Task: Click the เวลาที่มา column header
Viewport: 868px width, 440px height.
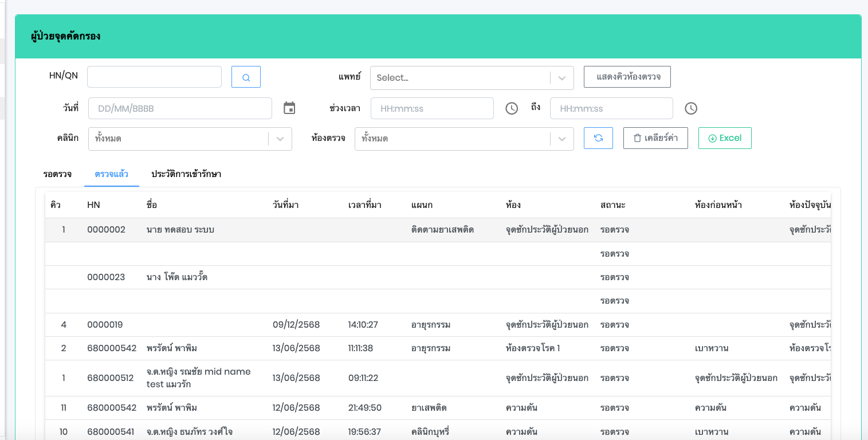Action: pyautogui.click(x=364, y=205)
